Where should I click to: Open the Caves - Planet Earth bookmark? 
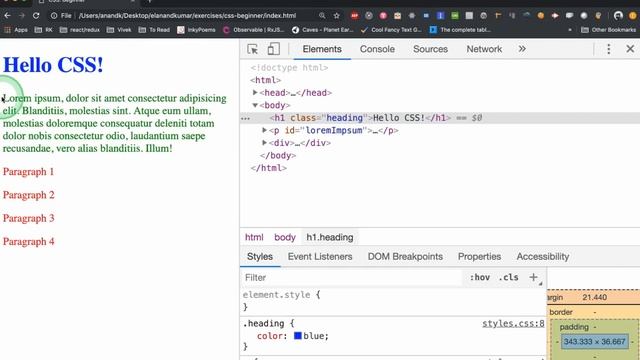click(x=323, y=30)
